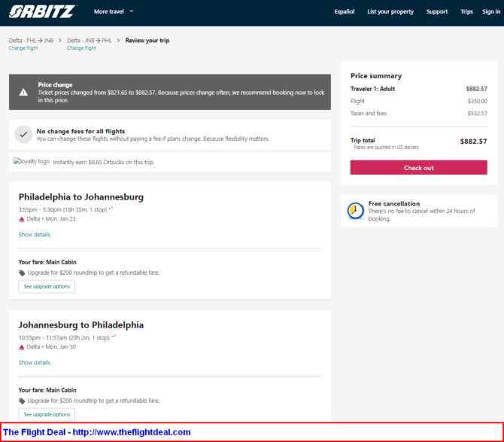Click the Taxes and fees row label
Viewport: 504px width, 442px height.
point(369,113)
